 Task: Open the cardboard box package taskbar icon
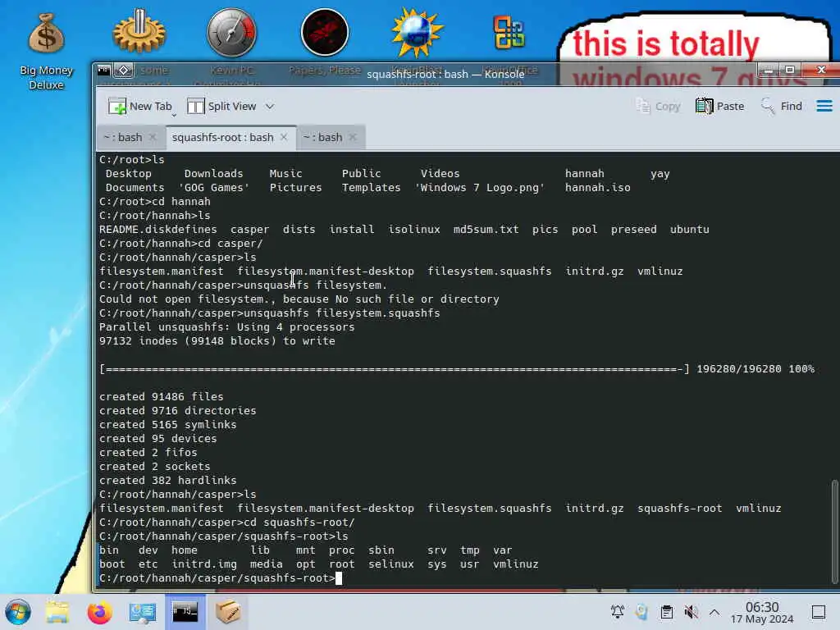point(228,611)
